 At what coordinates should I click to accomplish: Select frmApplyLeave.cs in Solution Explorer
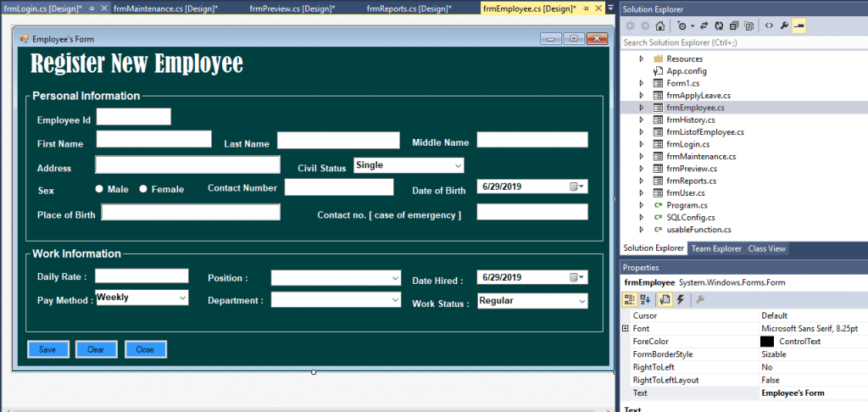[698, 95]
